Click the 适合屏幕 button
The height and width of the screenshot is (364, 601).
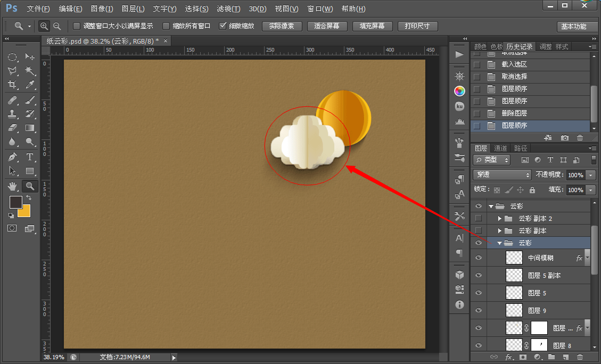(327, 26)
